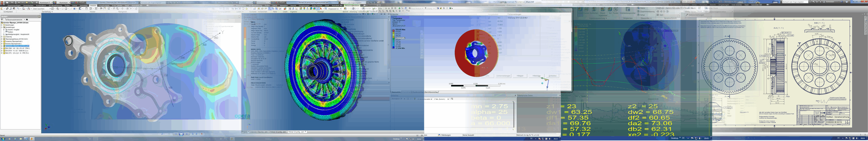
Task: Click the Keine Auswahl status text
Action: (468, 135)
